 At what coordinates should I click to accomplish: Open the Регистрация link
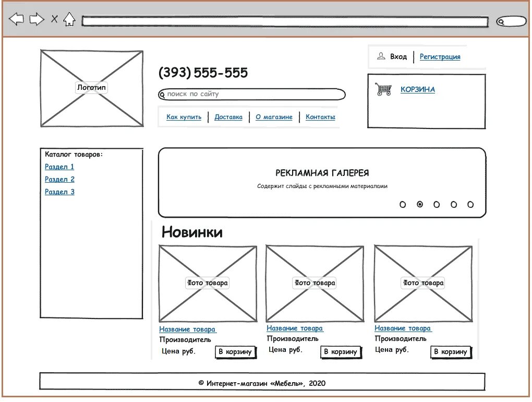440,57
